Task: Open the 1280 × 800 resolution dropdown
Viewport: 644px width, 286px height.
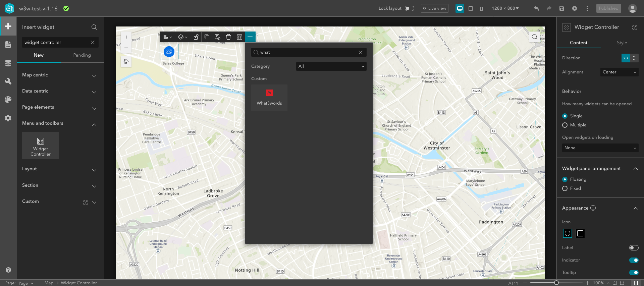Action: pyautogui.click(x=505, y=8)
